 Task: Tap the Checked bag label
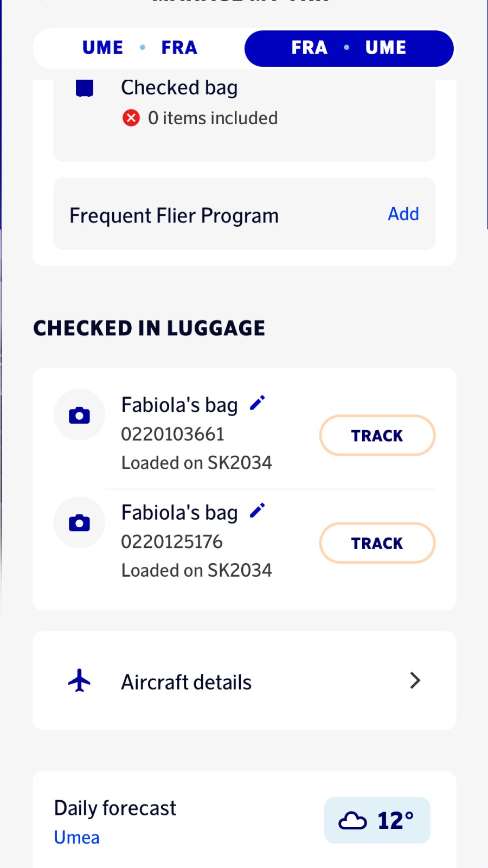[179, 87]
